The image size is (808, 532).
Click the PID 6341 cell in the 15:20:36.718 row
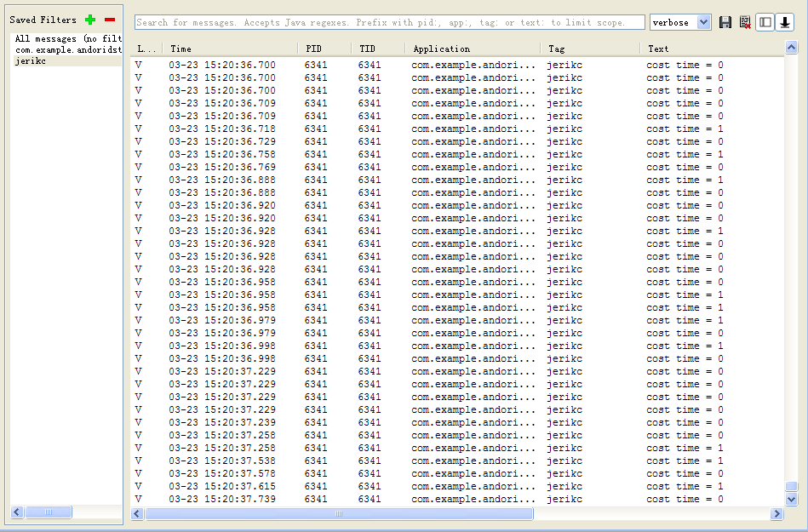tap(315, 129)
